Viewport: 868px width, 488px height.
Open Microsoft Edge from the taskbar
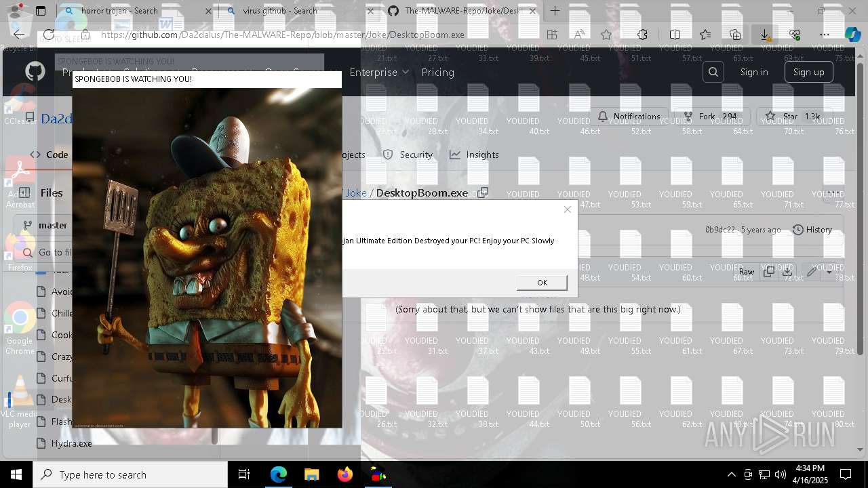279,474
